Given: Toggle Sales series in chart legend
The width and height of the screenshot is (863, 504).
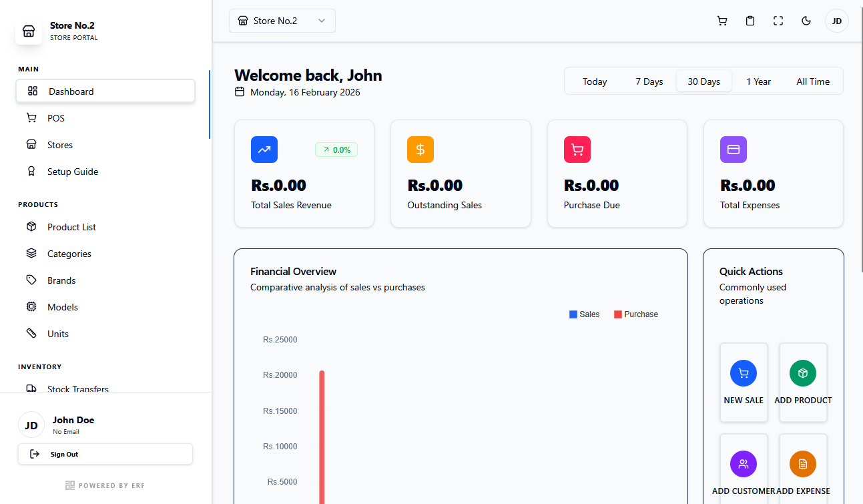Looking at the screenshot, I should coord(584,314).
